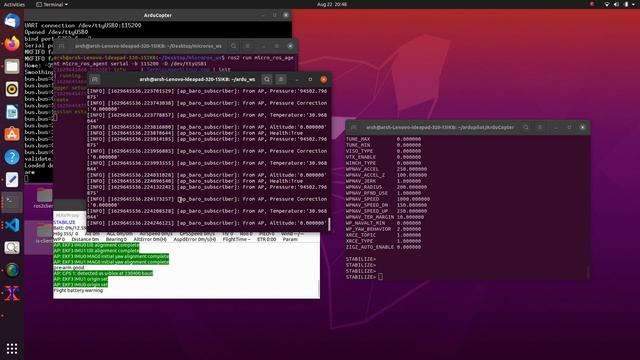640x360 pixels.
Task: Open the Help icon in the dock
Action: pos(12,157)
